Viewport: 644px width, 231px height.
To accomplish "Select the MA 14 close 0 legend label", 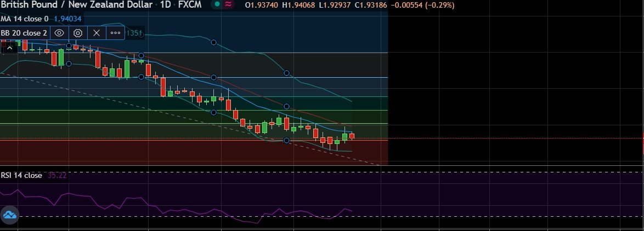I will (x=25, y=19).
